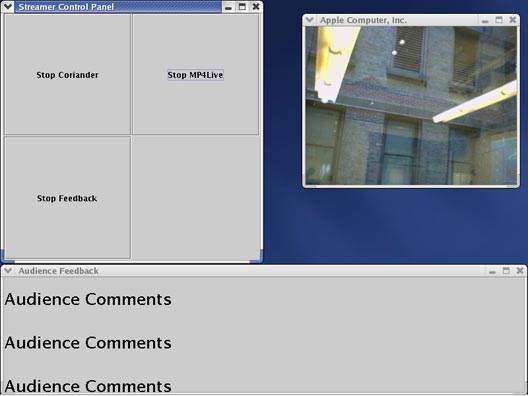Minimize the Streamer Control Panel window
This screenshot has width=528, height=396.
point(228,7)
